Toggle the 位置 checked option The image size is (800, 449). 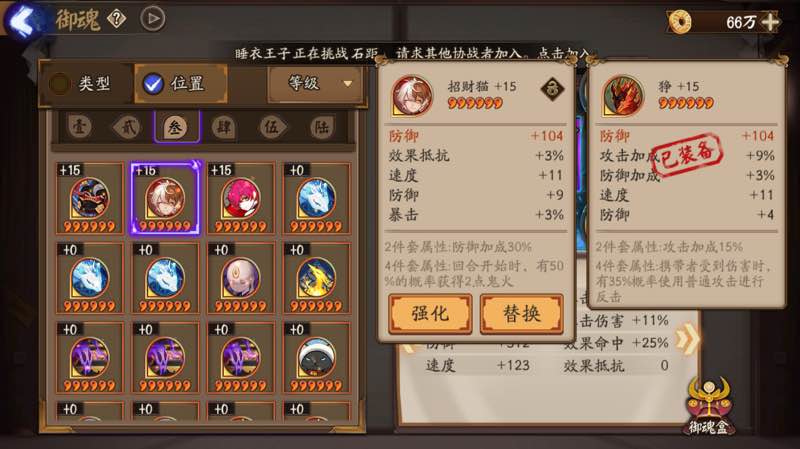pyautogui.click(x=180, y=84)
